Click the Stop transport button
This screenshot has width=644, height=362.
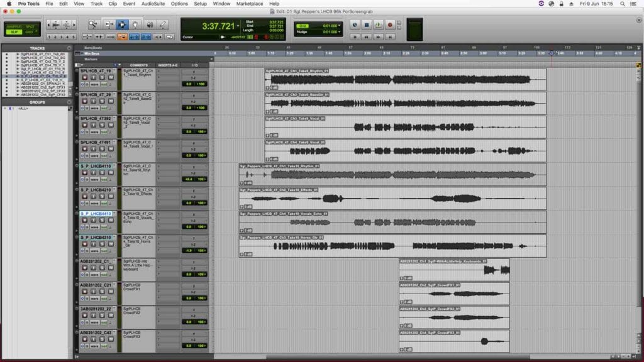click(367, 25)
